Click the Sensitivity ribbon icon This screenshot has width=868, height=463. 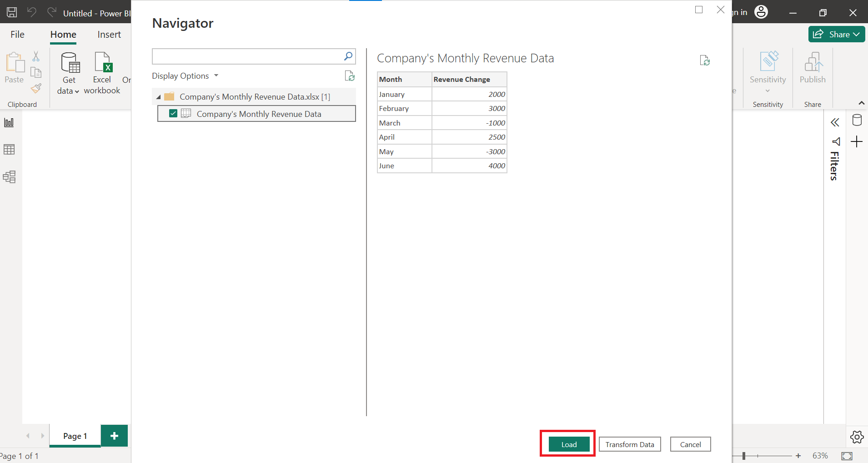point(768,61)
